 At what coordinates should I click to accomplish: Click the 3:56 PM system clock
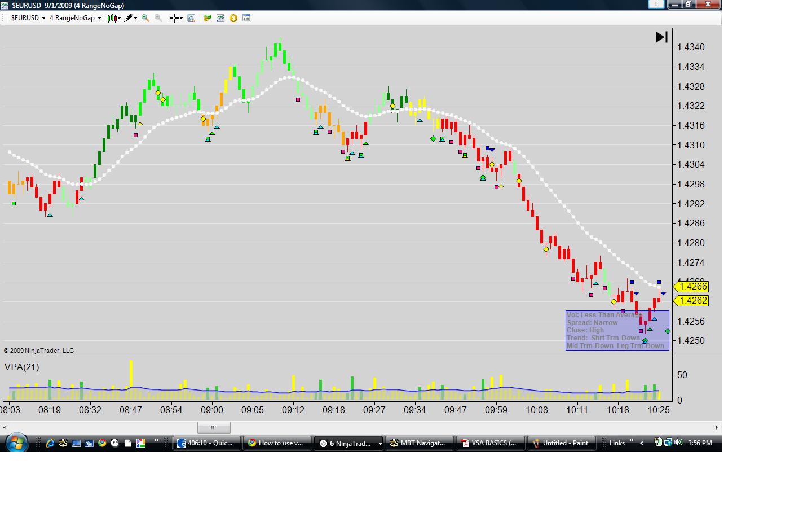(700, 443)
